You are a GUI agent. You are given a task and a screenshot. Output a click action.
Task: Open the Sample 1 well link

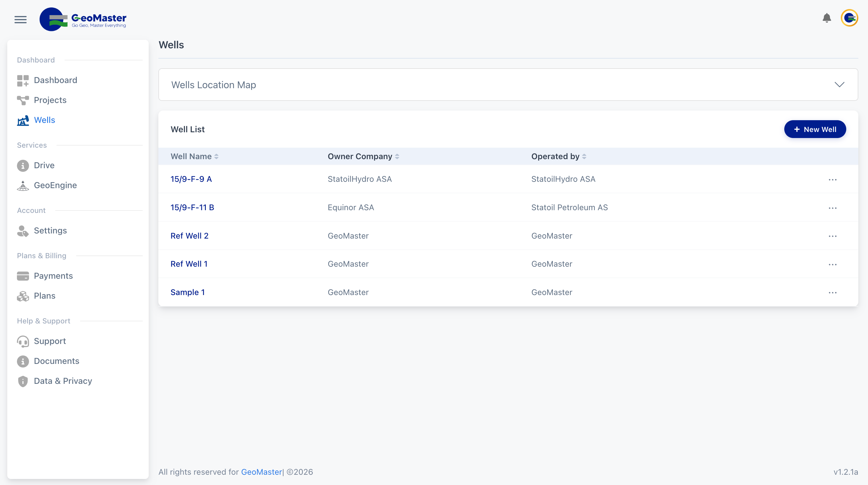(x=187, y=292)
